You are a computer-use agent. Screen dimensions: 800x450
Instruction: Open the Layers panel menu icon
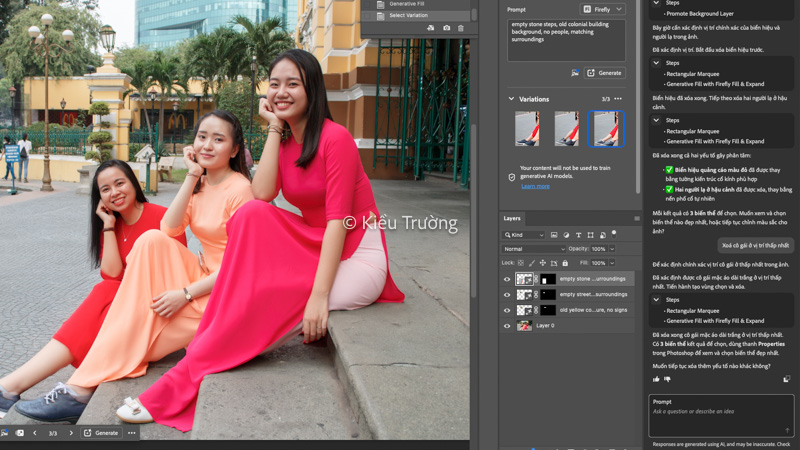pyautogui.click(x=637, y=218)
